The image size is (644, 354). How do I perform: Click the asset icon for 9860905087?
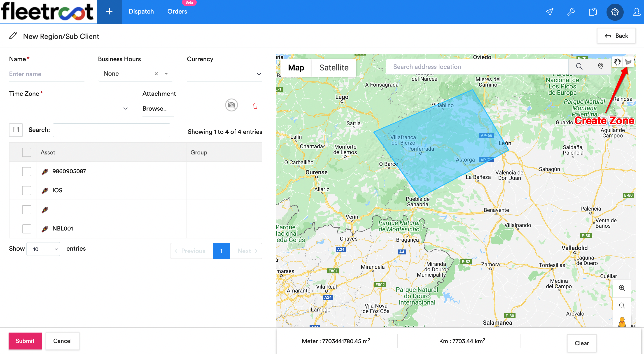[x=45, y=172]
